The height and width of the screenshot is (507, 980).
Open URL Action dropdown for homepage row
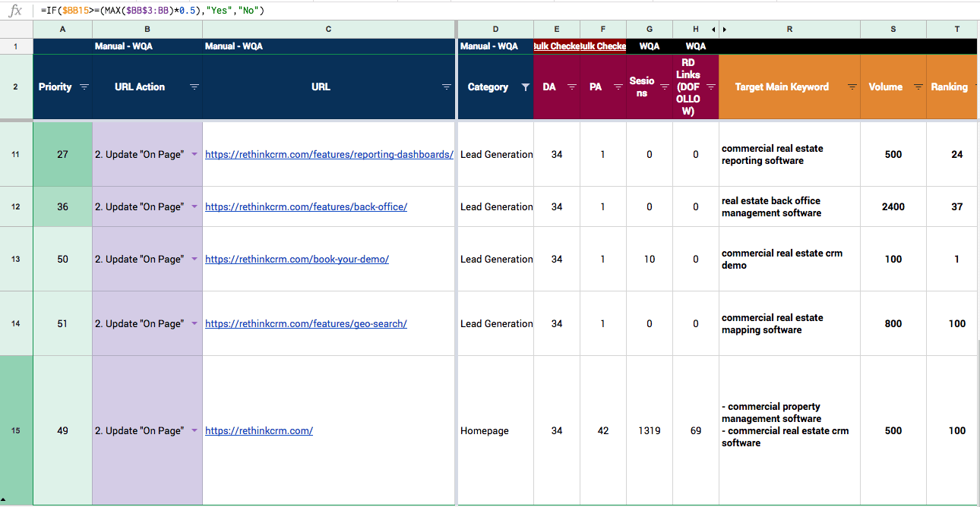[x=194, y=430]
